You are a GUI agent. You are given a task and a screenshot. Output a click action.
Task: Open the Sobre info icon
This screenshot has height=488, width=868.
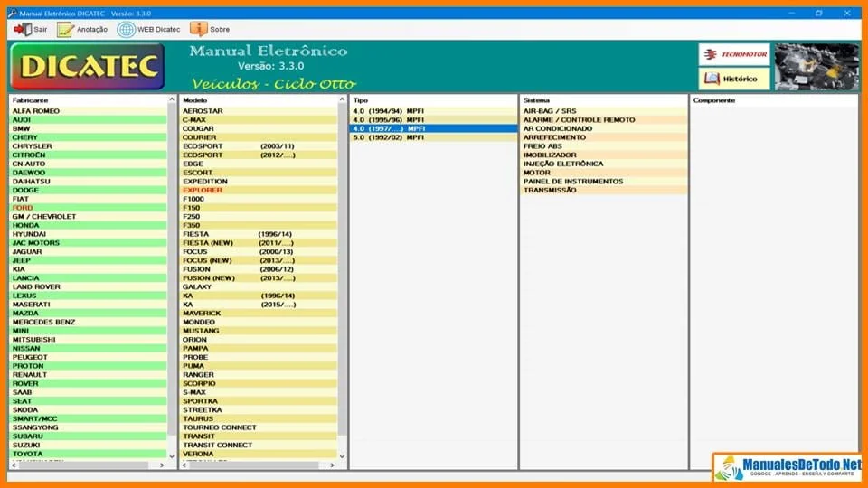pyautogui.click(x=198, y=29)
